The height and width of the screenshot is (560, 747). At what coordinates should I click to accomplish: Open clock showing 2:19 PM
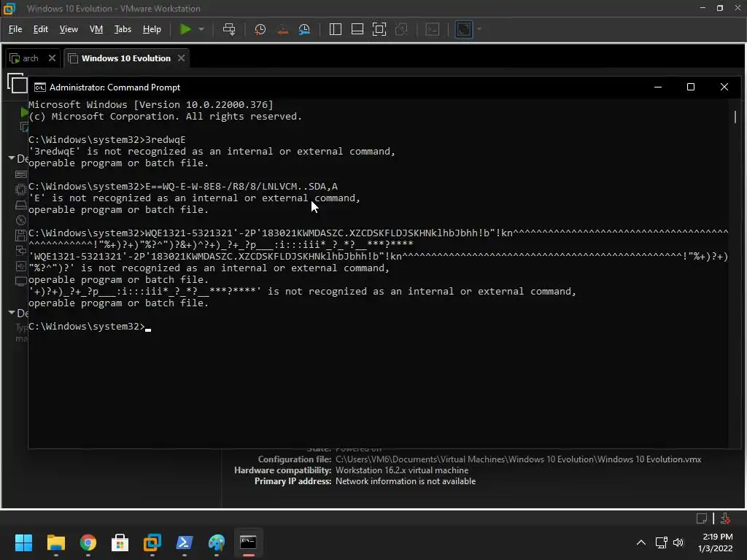click(x=715, y=542)
